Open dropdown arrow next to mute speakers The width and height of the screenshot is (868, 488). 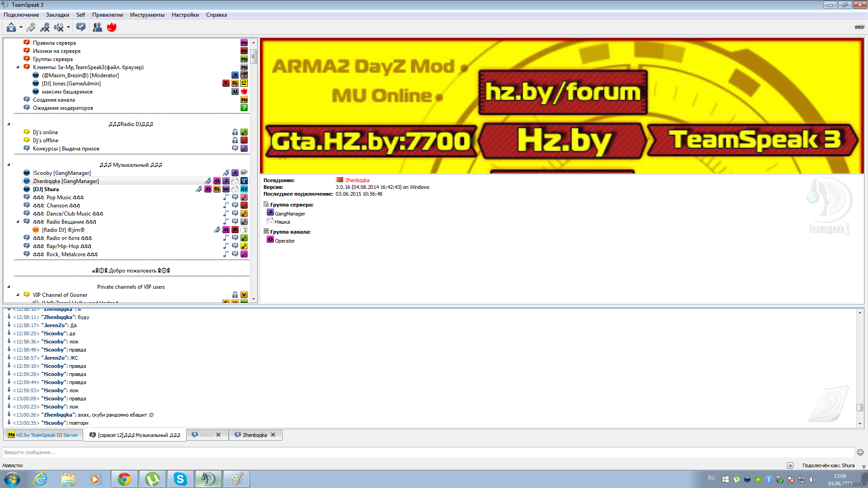(68, 28)
